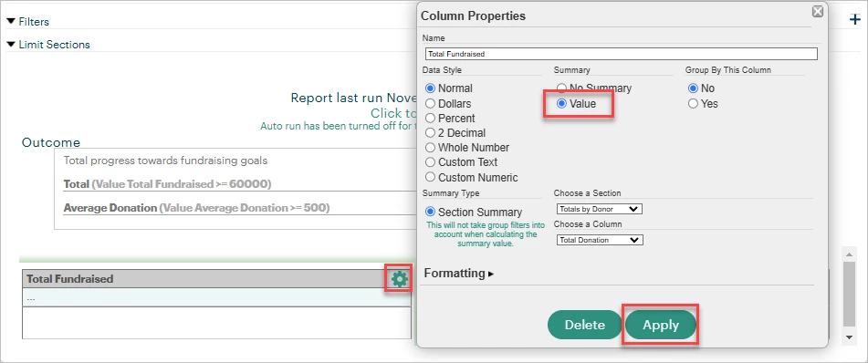Select the Section Summary type
Image resolution: width=868 pixels, height=363 pixels.
point(430,212)
